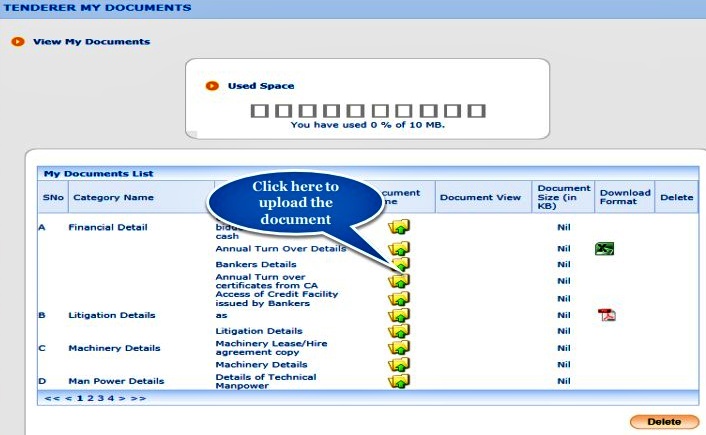This screenshot has height=435, width=706.
Task: Open page 1 of documents list
Action: point(80,398)
